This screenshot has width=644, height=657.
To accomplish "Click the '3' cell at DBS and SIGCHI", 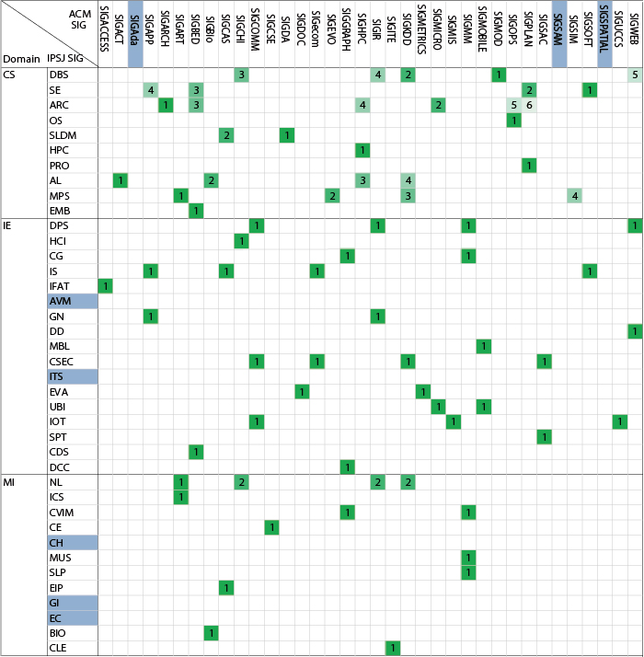I will 241,75.
